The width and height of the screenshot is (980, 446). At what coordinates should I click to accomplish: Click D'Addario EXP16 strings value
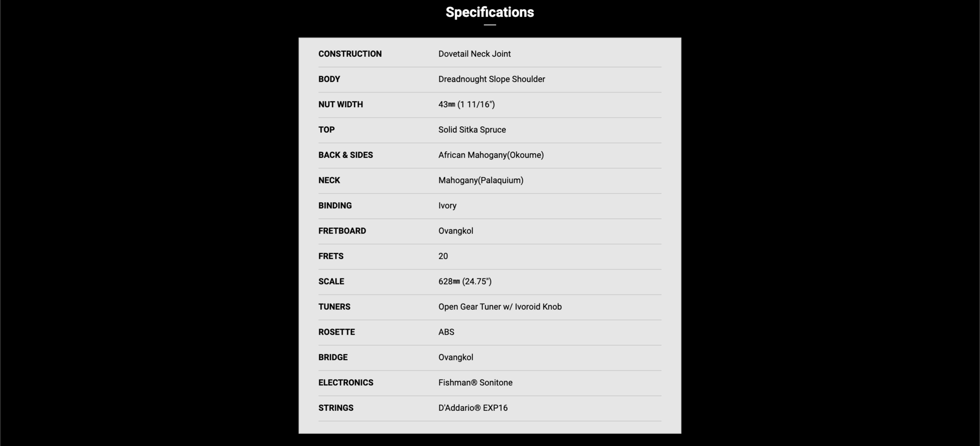coord(473,408)
